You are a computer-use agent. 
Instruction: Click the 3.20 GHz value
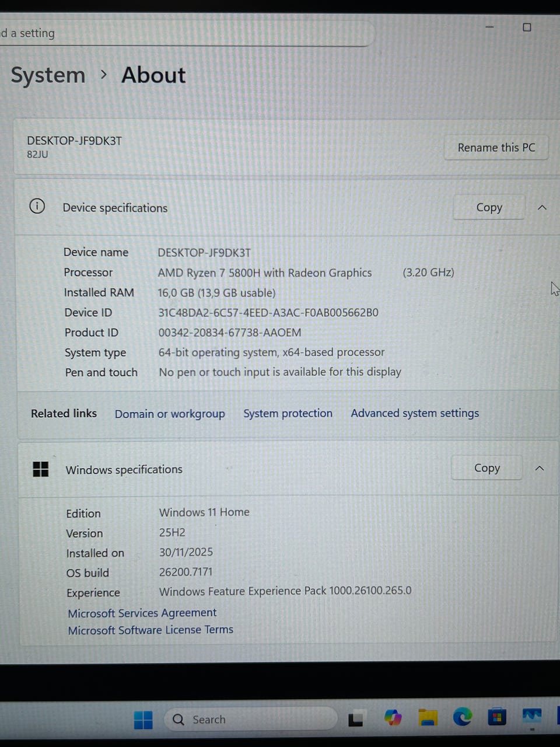coord(428,273)
